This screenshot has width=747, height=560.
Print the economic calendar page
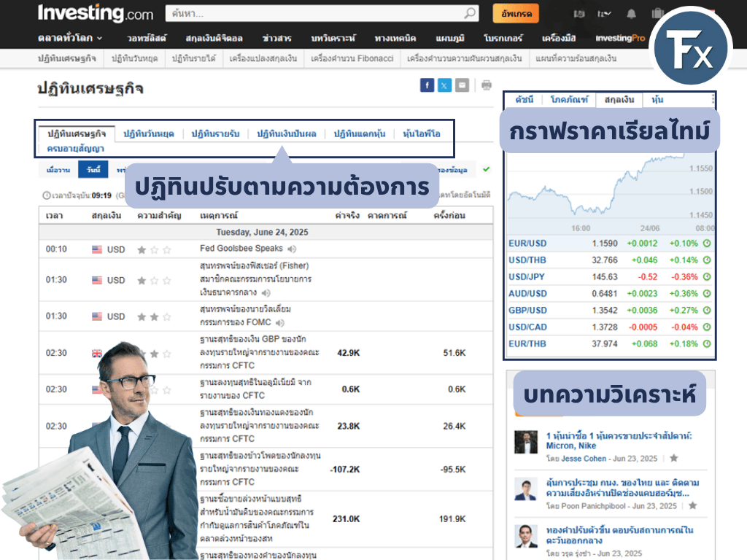(487, 85)
